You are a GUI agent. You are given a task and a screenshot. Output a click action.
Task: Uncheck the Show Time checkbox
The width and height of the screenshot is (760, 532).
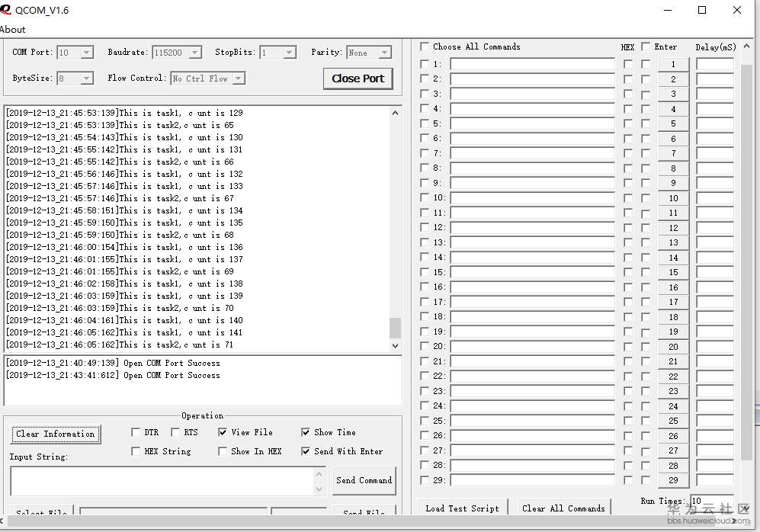(306, 432)
